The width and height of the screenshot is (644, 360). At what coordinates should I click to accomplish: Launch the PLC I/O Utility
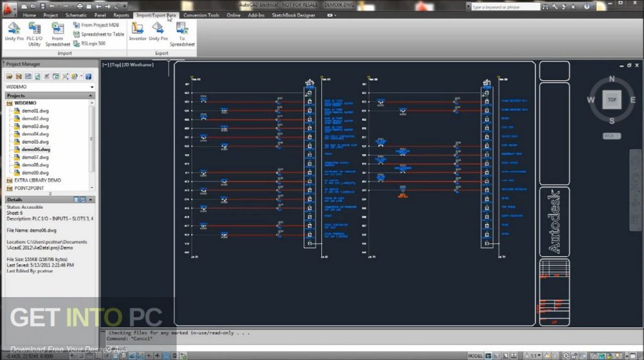click(35, 35)
